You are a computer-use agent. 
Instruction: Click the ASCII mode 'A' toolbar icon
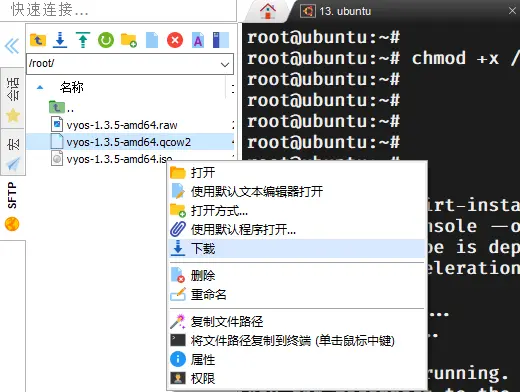pyautogui.click(x=198, y=40)
